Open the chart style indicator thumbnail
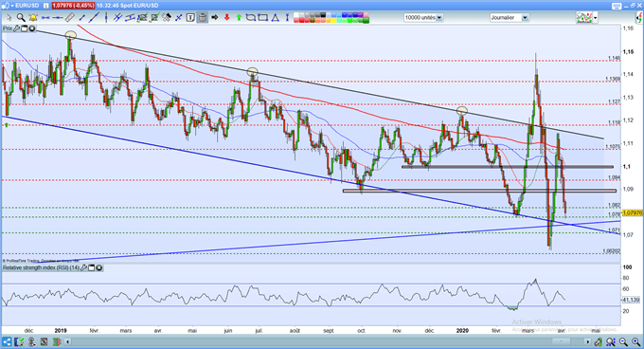The image size is (644, 349). 584,18
